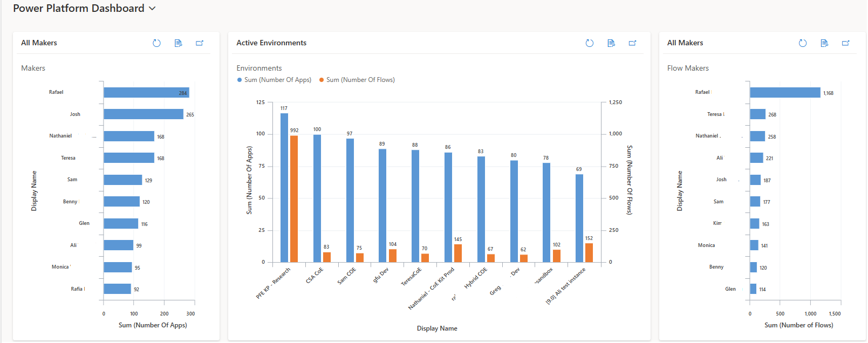
Task: Click the Hybrid COE blue bar labeled 83
Action: point(481,209)
